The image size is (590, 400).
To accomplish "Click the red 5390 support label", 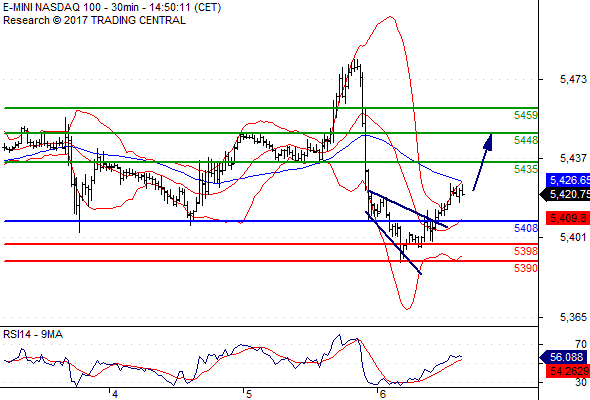I will coord(526,268).
